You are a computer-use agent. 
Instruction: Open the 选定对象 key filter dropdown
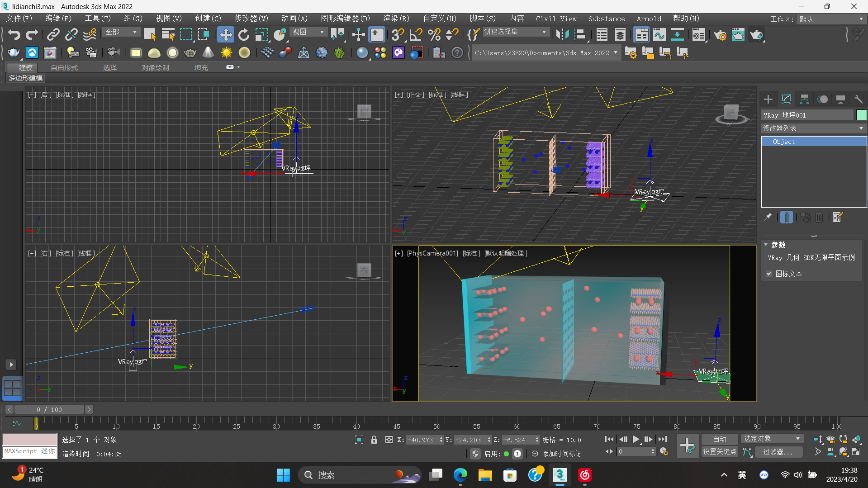click(772, 439)
